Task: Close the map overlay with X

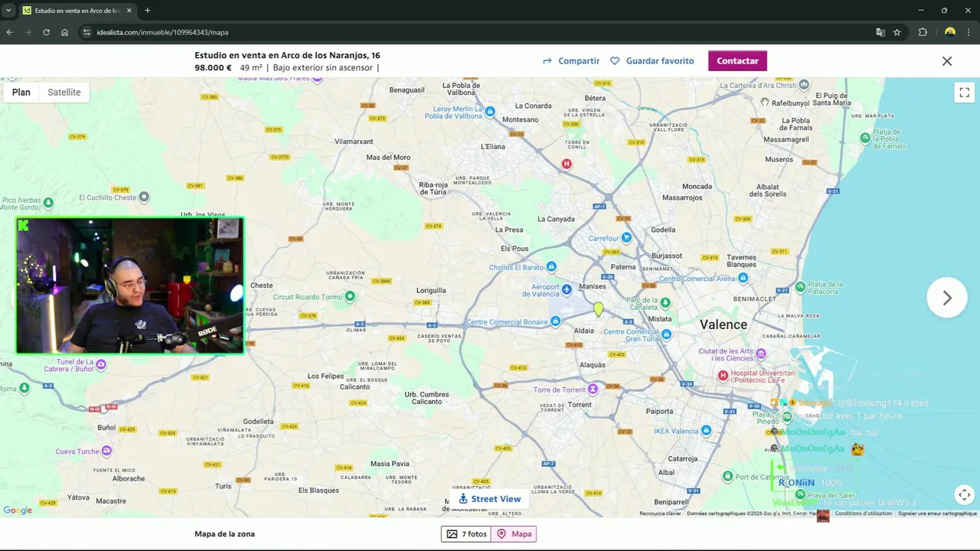Action: pos(947,61)
